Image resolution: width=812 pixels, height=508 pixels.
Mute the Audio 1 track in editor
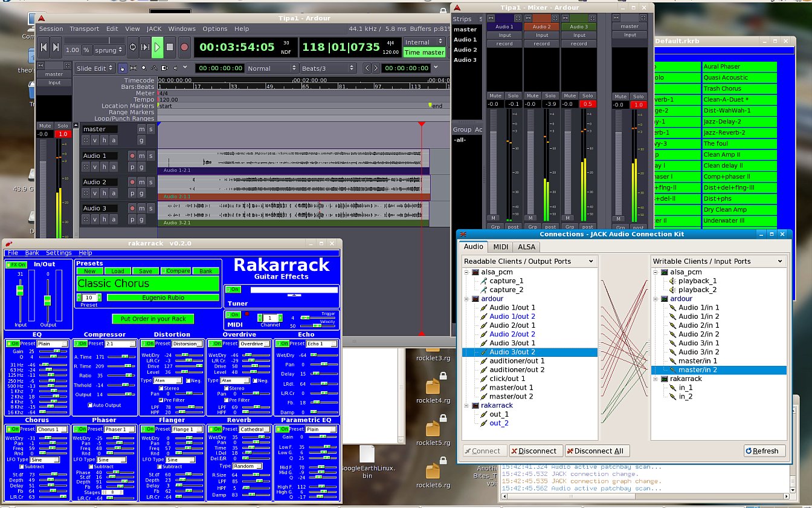[141, 155]
